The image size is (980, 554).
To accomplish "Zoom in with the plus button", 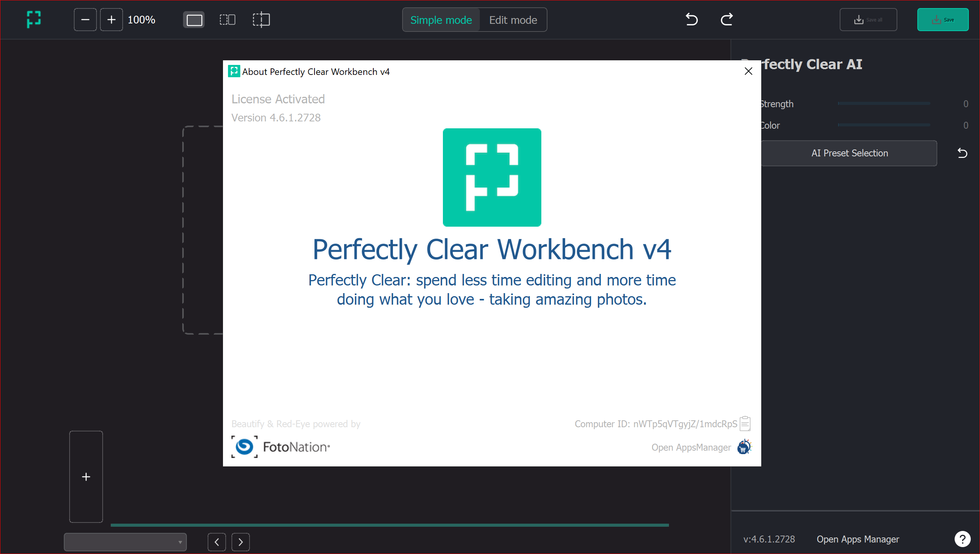I will (x=111, y=20).
